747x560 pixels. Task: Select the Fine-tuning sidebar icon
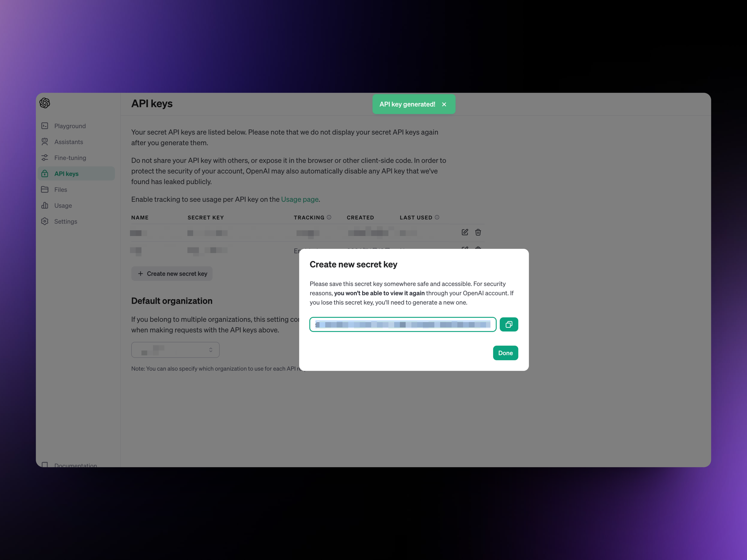(x=45, y=158)
